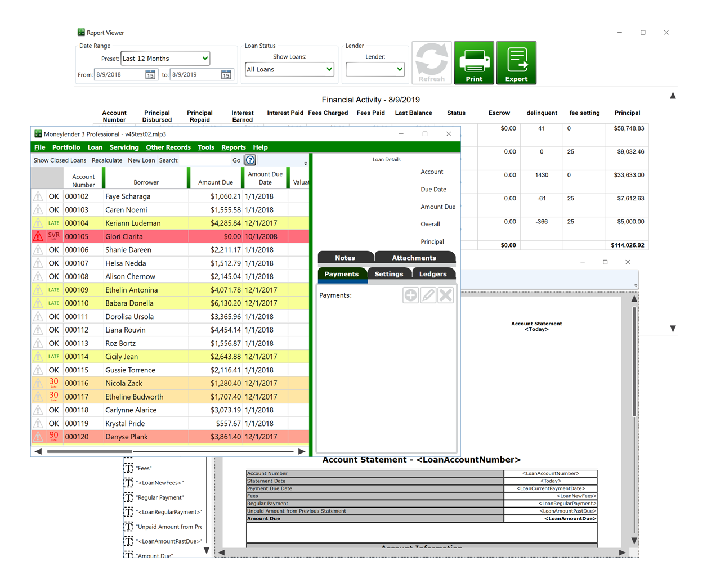Click the LATE status icon for Cicily Jean
This screenshot has height=588, width=707.
point(53,357)
